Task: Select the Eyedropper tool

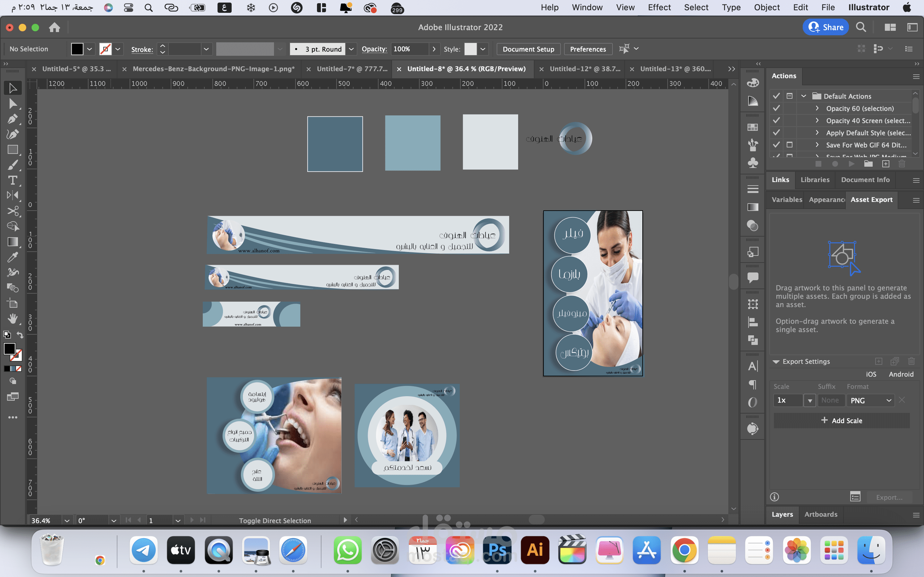Action: [12, 258]
